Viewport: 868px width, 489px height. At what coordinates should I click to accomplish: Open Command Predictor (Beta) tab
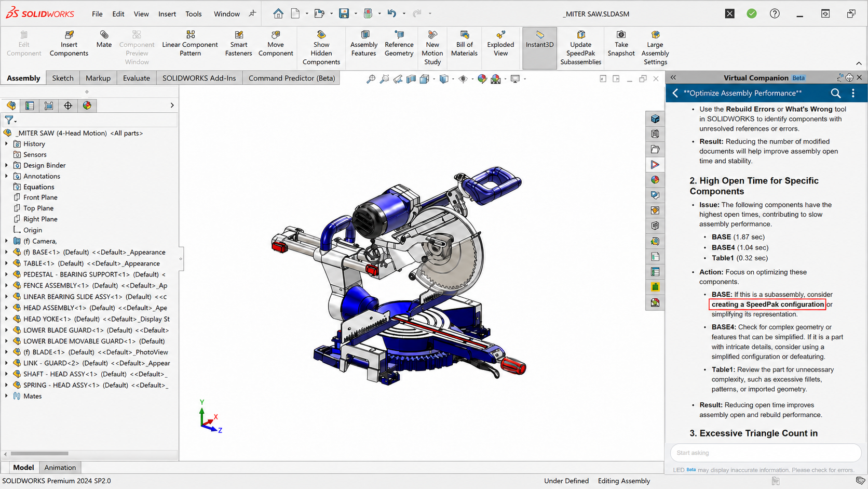292,78
